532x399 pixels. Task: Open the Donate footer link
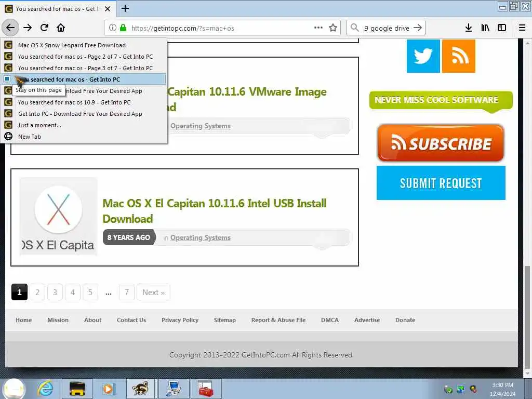click(405, 320)
